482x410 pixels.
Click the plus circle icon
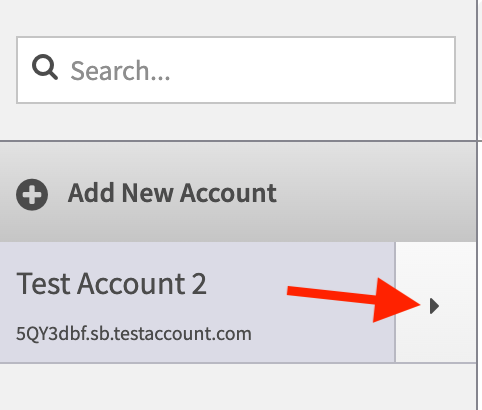pyautogui.click(x=32, y=195)
